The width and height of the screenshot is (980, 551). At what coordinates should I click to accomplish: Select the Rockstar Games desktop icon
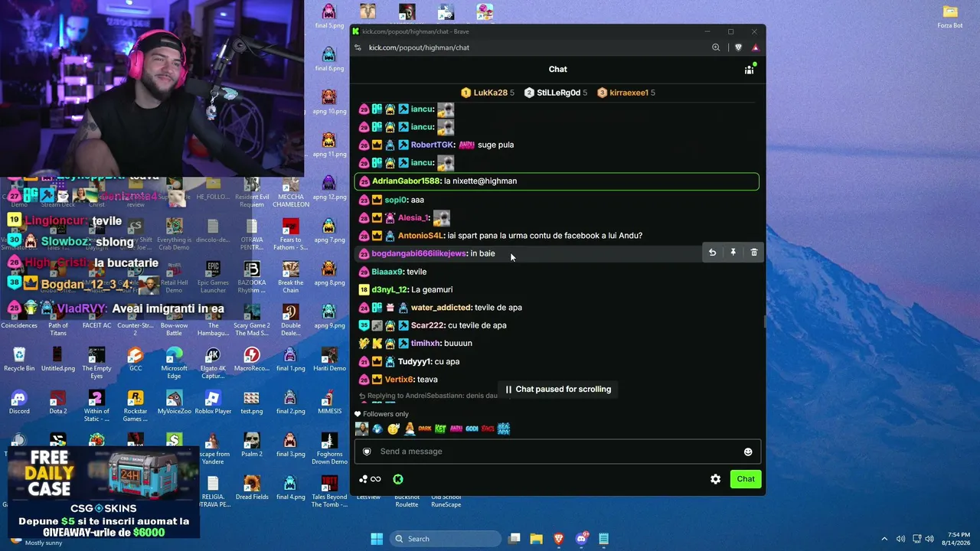pyautogui.click(x=136, y=406)
